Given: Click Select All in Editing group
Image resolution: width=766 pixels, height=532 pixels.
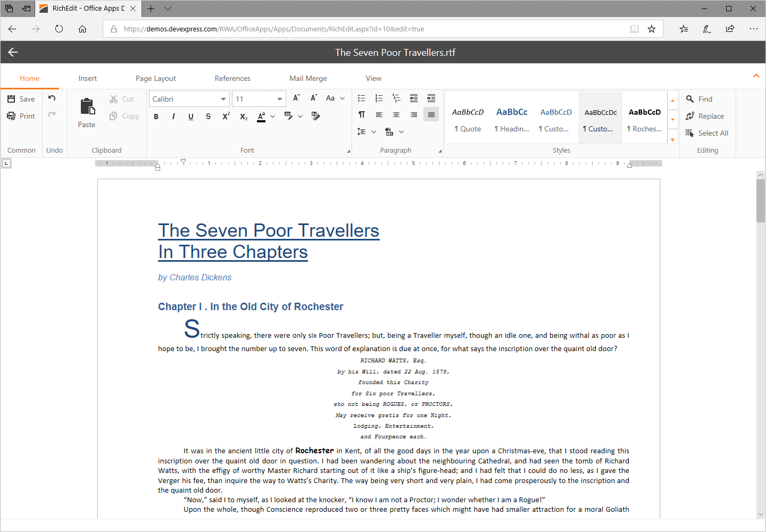Looking at the screenshot, I should (x=707, y=133).
